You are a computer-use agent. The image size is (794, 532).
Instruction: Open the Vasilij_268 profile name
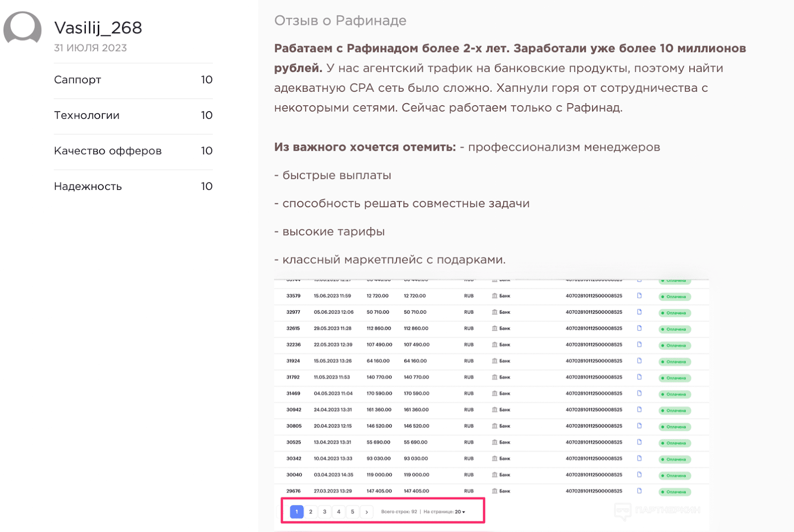98,28
